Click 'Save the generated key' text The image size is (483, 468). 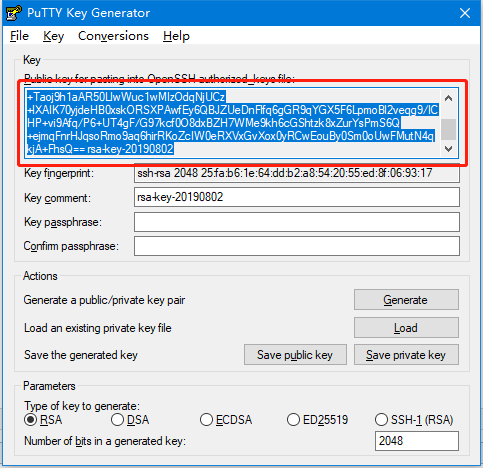pyautogui.click(x=81, y=355)
